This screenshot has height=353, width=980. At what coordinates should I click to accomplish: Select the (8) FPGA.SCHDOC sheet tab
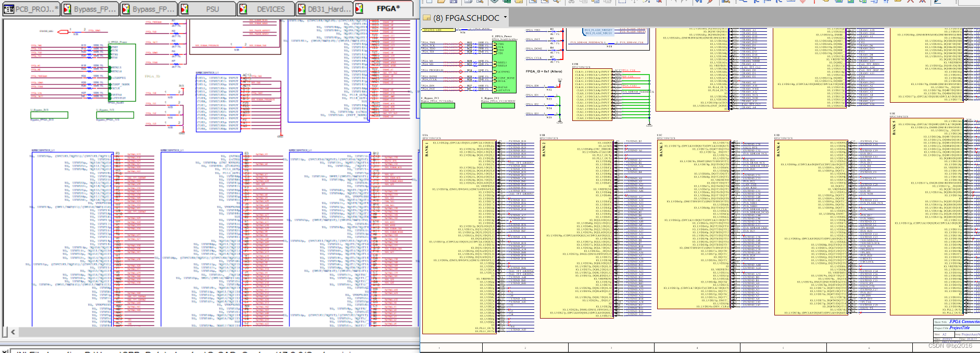click(466, 18)
